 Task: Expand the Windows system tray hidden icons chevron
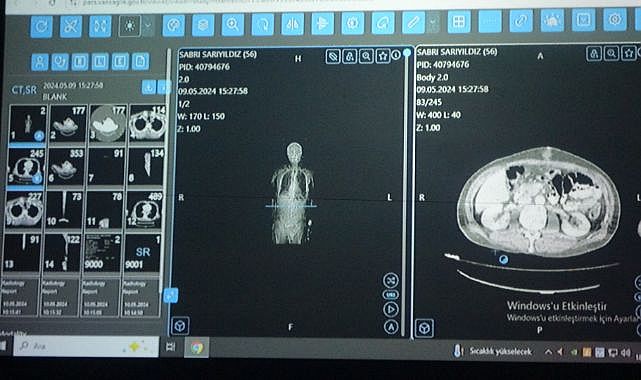pyautogui.click(x=548, y=352)
